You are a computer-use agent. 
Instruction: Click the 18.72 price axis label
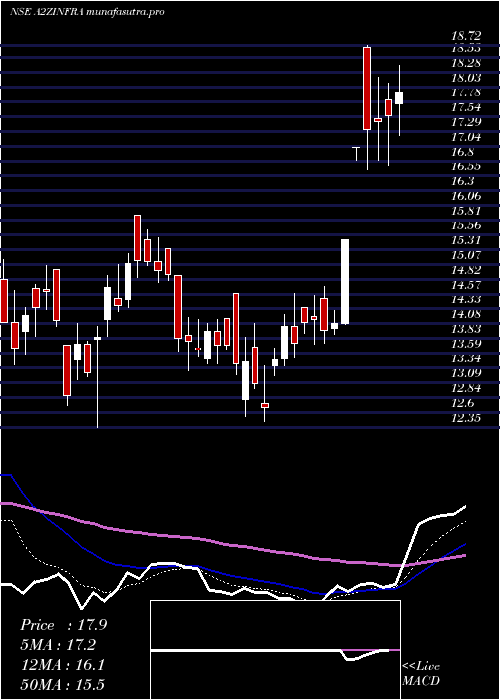(x=466, y=34)
